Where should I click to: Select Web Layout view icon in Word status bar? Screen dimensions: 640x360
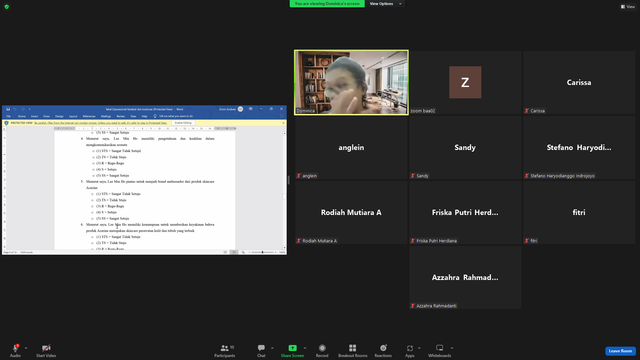pyautogui.click(x=243, y=252)
